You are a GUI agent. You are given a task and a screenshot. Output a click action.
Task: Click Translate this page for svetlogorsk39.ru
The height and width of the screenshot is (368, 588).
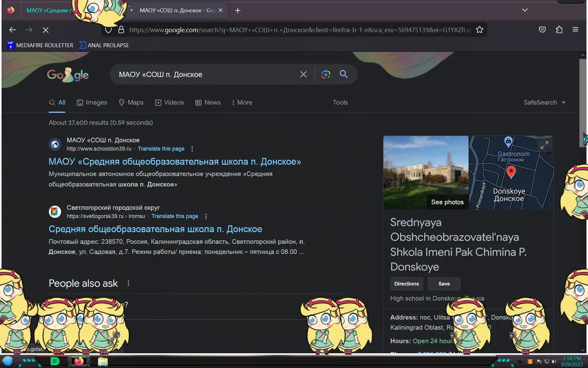pos(175,216)
